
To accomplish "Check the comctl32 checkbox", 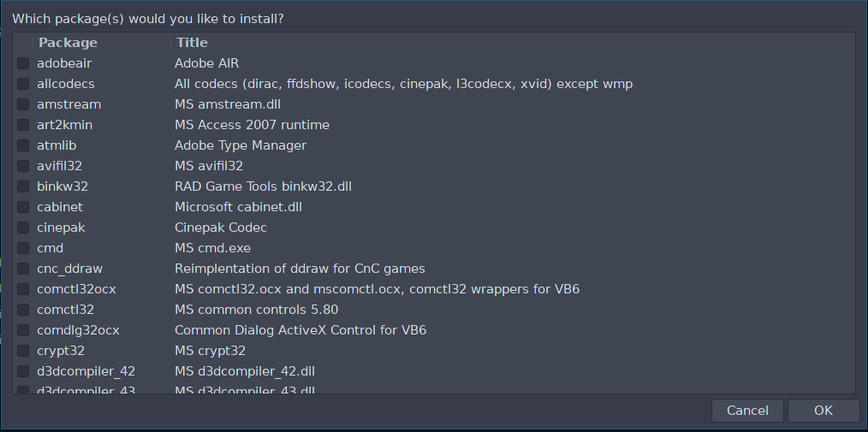I will coord(23,310).
